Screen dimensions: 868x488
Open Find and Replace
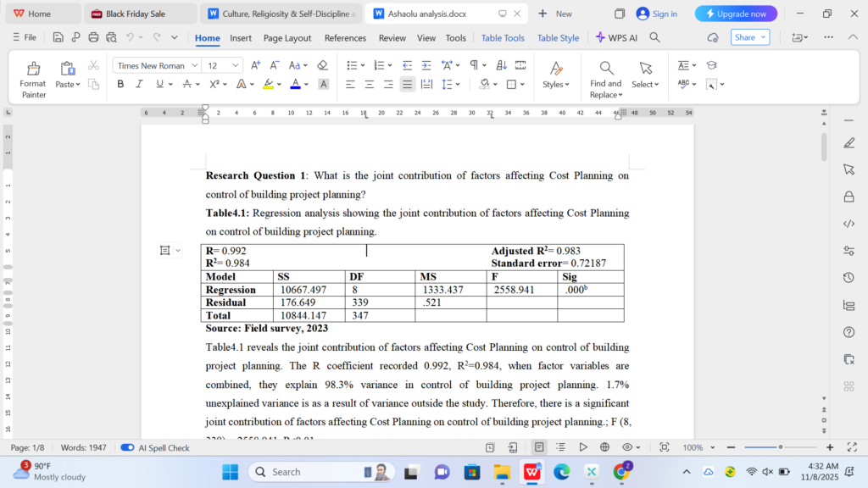click(x=605, y=79)
